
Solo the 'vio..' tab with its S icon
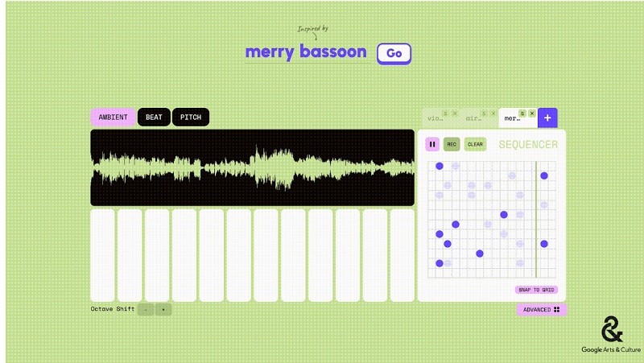coord(445,113)
